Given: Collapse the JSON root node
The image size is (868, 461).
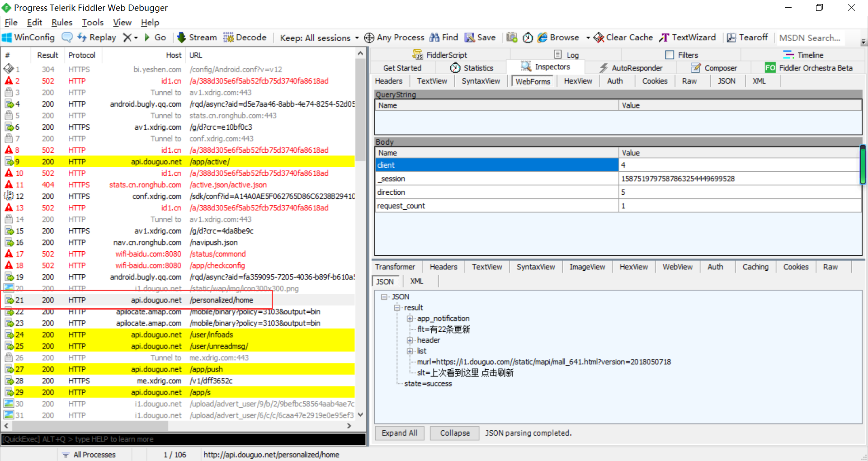Looking at the screenshot, I should (x=384, y=297).
